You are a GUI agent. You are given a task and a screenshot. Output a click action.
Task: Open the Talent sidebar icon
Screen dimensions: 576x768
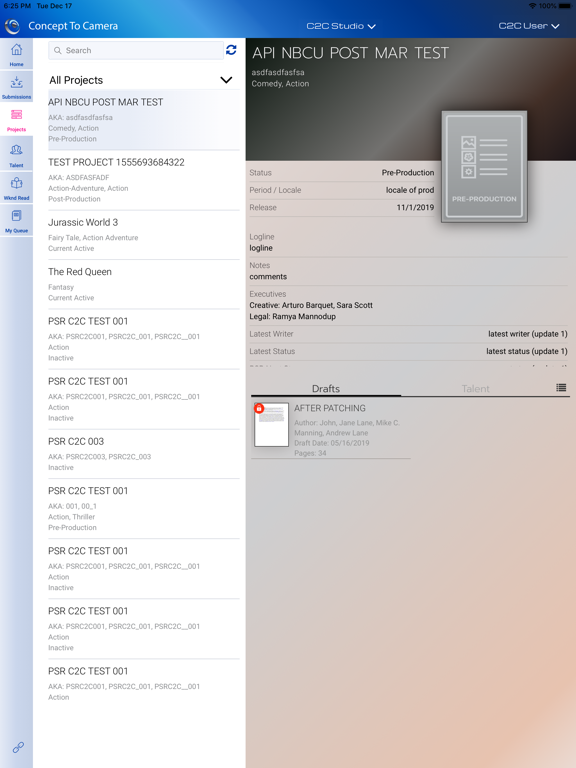16,155
